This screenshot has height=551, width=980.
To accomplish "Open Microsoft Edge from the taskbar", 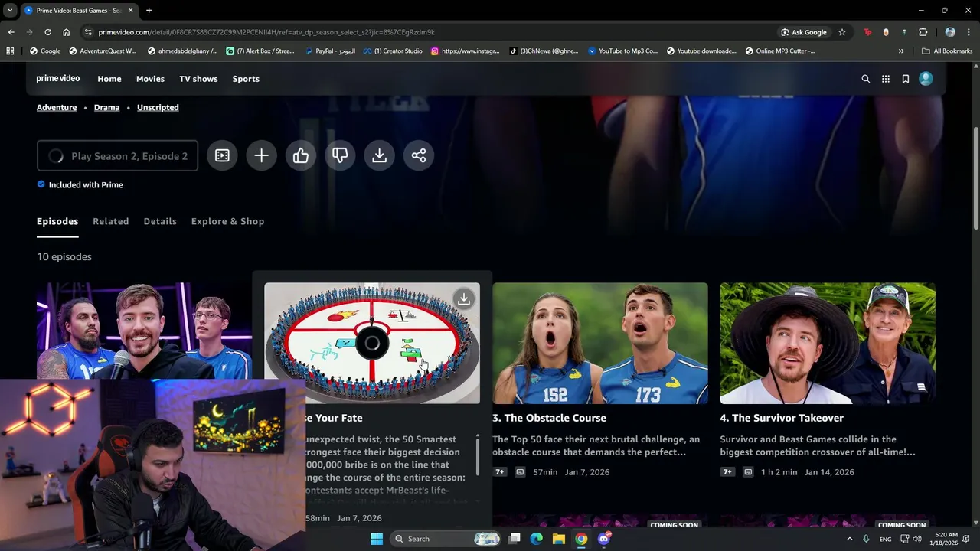I will pos(536,539).
